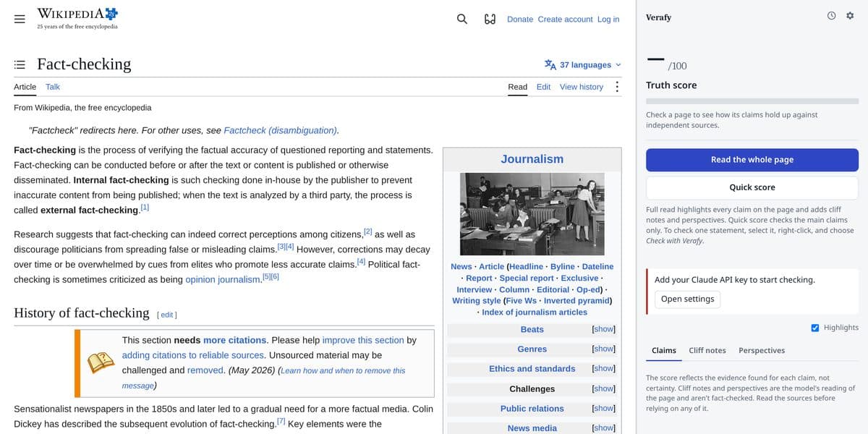Open the Column link in sidebar
Viewport: 868px width, 434px height.
pyautogui.click(x=514, y=289)
